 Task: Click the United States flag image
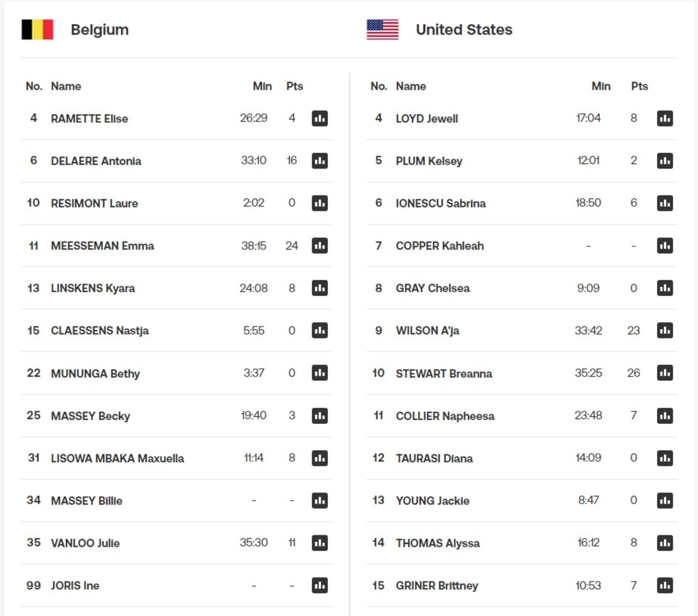(382, 29)
